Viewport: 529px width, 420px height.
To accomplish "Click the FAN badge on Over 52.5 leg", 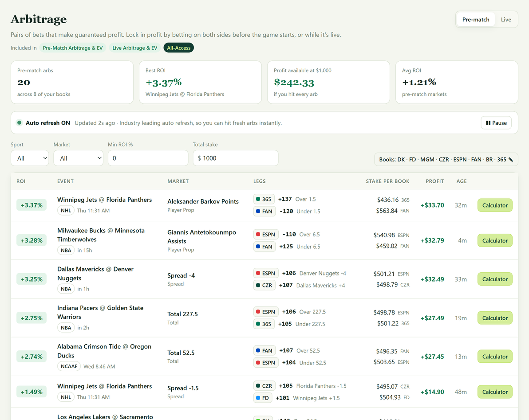I will (x=264, y=350).
